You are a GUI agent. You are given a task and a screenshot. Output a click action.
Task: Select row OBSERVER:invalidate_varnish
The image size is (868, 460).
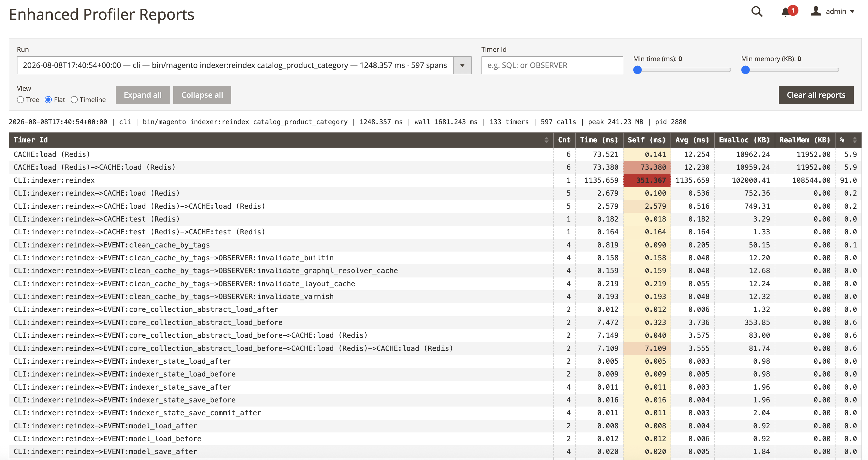point(435,297)
